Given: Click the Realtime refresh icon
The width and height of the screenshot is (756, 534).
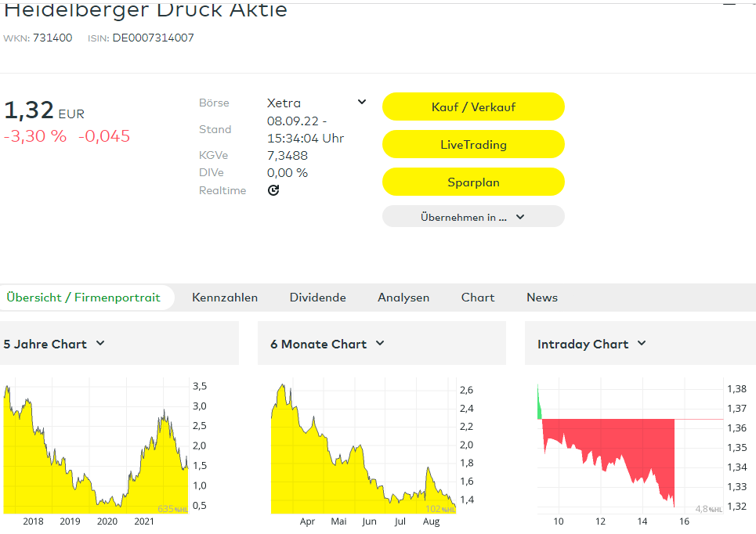Looking at the screenshot, I should pyautogui.click(x=273, y=190).
